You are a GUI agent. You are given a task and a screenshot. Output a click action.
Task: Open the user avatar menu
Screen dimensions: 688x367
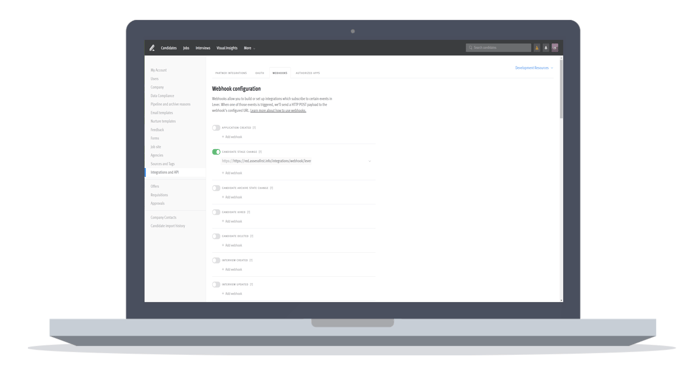click(x=555, y=47)
